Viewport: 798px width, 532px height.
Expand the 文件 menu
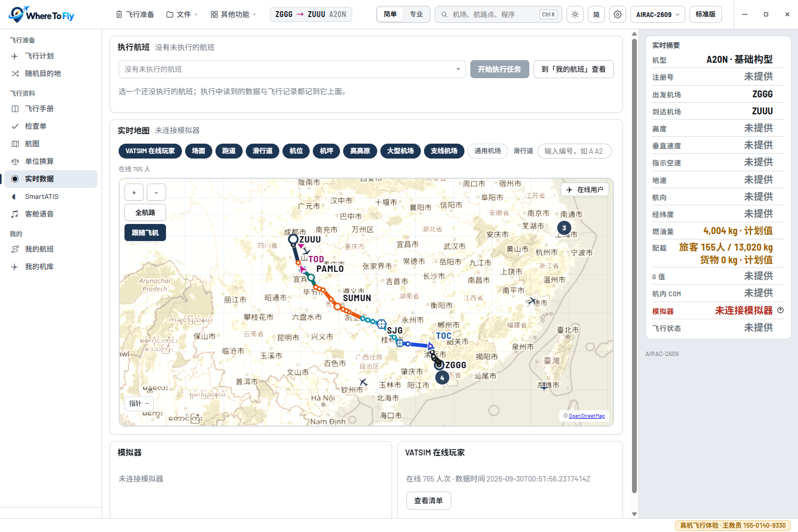(182, 14)
